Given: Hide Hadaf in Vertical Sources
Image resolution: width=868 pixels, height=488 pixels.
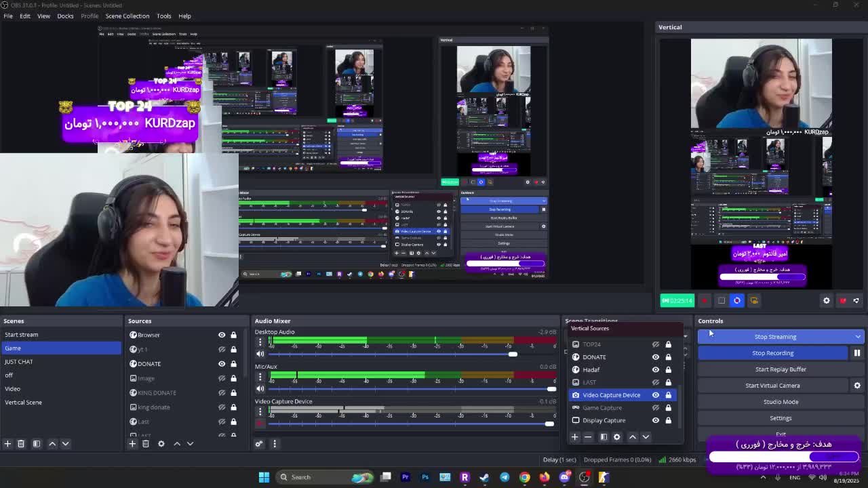Looking at the screenshot, I should pyautogui.click(x=656, y=369).
